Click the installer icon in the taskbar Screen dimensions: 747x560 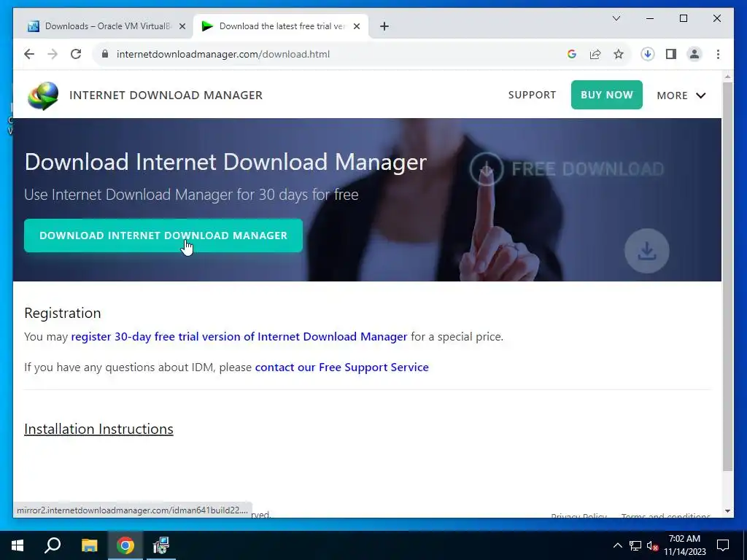[161, 545]
